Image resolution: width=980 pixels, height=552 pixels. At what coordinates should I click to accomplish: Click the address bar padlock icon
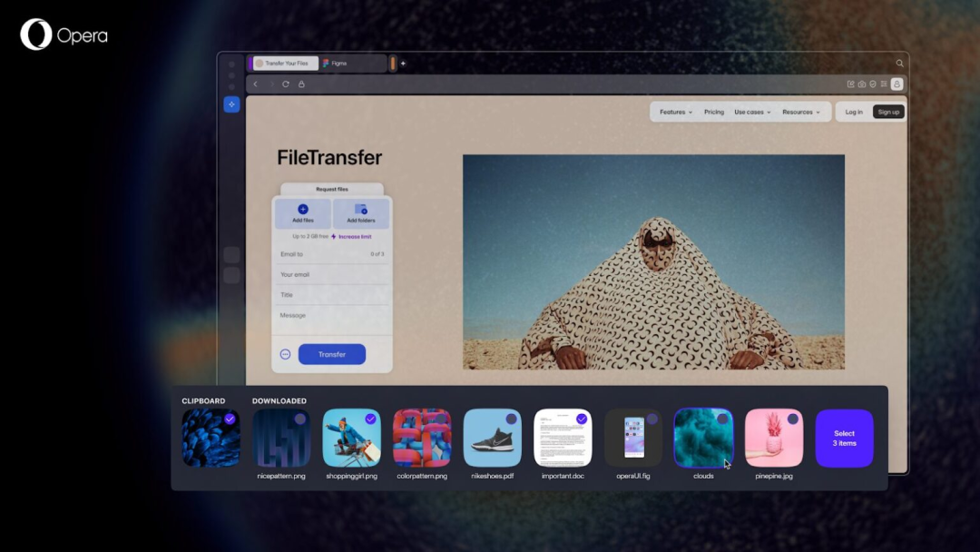coord(301,84)
